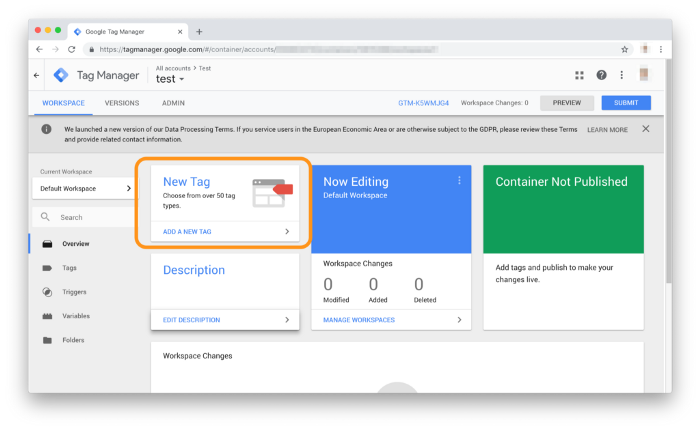Click the ADD A NEW TAG link
This screenshot has width=700, height=430.
click(x=187, y=231)
